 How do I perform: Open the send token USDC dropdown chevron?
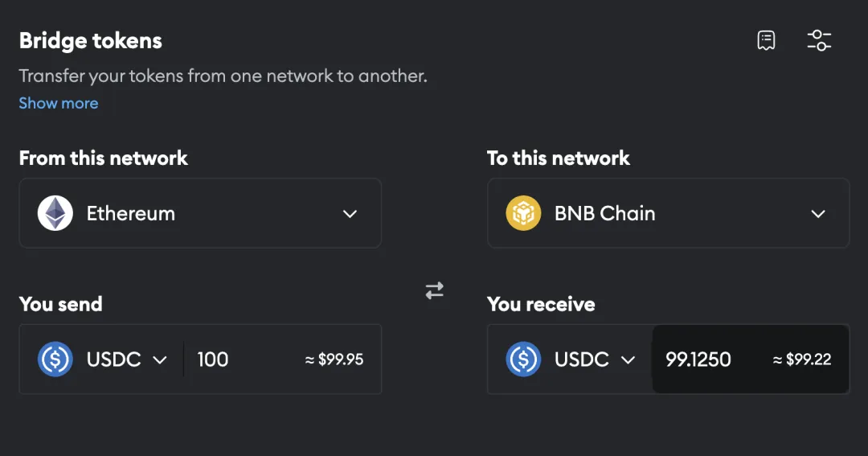point(160,360)
